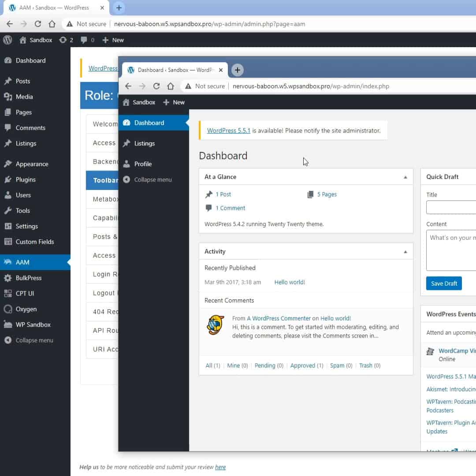Open new tab in front browser window
The height and width of the screenshot is (476, 476).
pyautogui.click(x=238, y=70)
